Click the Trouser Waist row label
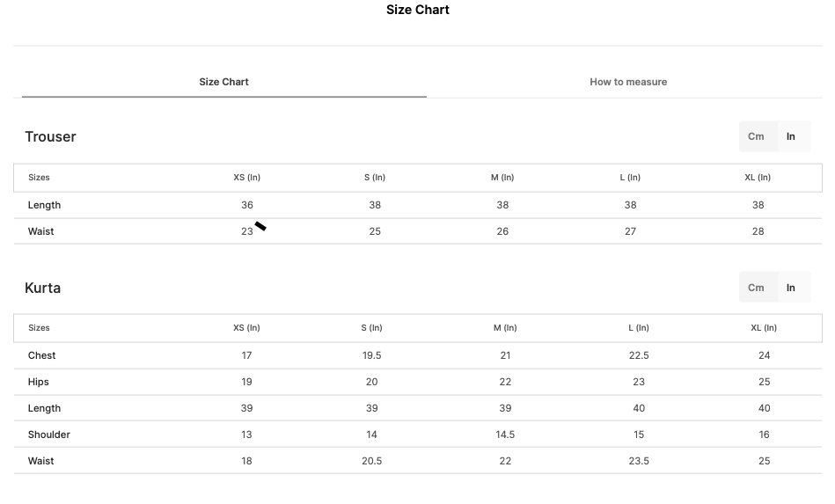The image size is (835, 504). (41, 231)
